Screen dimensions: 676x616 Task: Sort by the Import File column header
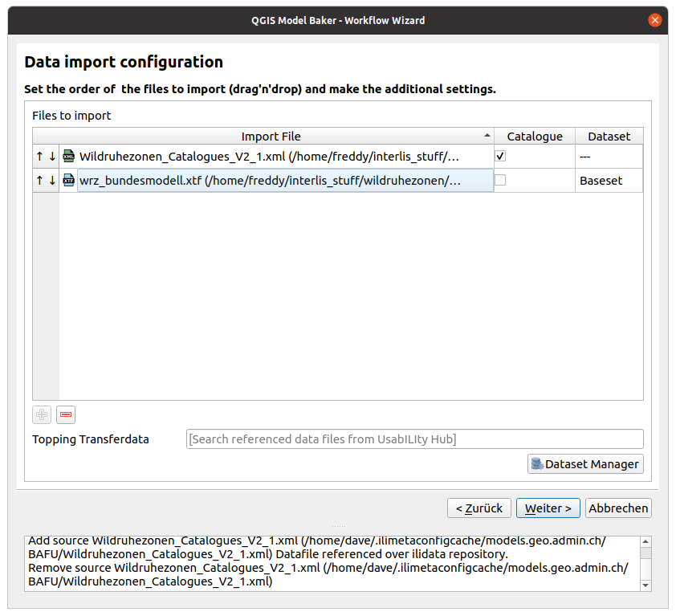[x=271, y=137]
